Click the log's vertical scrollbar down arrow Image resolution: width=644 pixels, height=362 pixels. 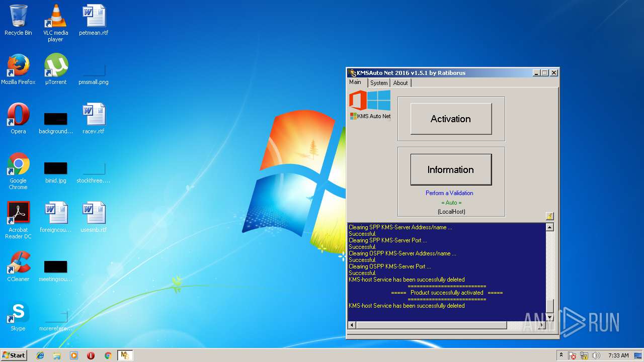click(x=550, y=317)
